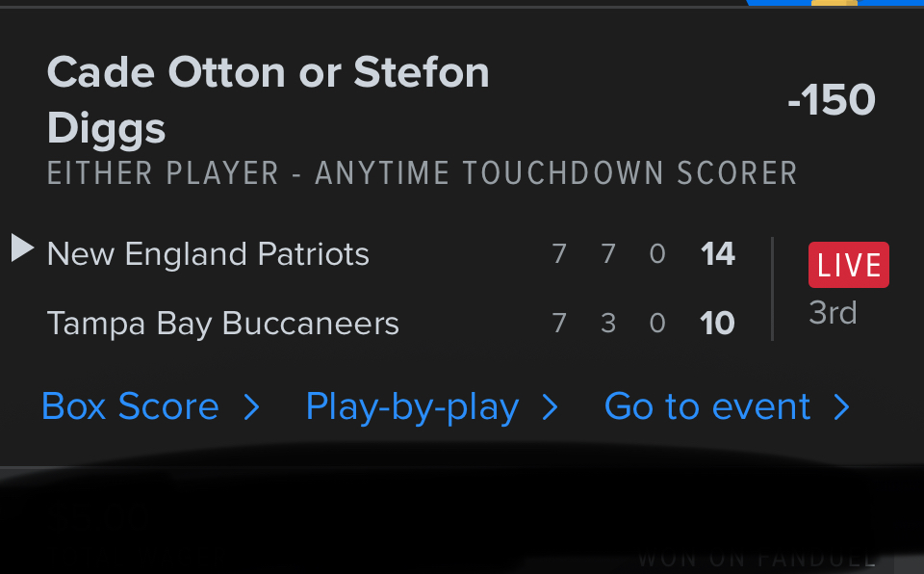This screenshot has height=574, width=924.
Task: Click the Buccaneers second quarter score of 3
Action: click(x=608, y=324)
